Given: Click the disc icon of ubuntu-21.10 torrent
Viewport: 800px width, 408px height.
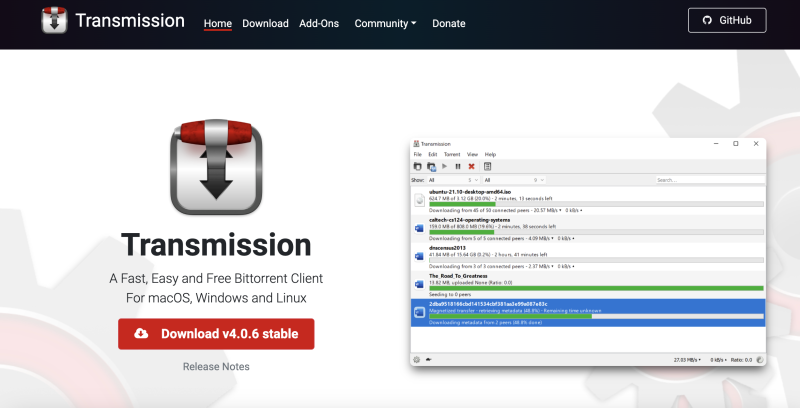Looking at the screenshot, I should (419, 200).
